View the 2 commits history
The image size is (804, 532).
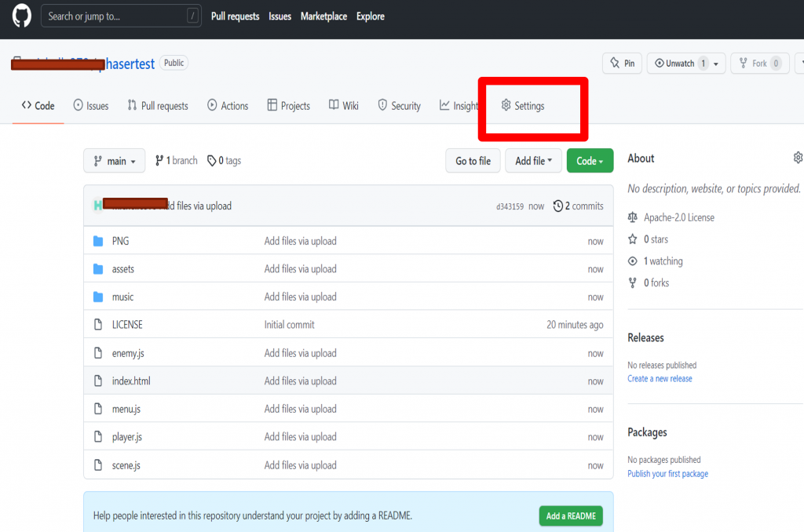pyautogui.click(x=578, y=206)
